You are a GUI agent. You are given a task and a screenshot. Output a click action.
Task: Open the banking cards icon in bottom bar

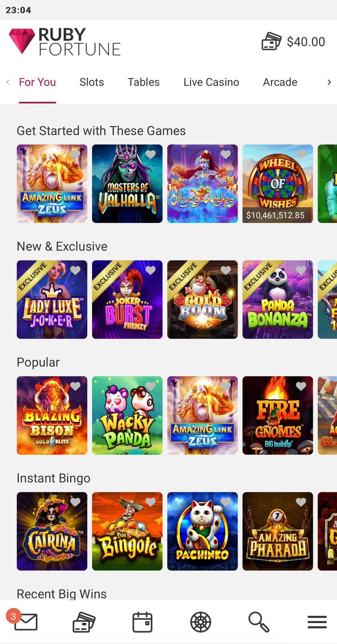tap(84, 622)
